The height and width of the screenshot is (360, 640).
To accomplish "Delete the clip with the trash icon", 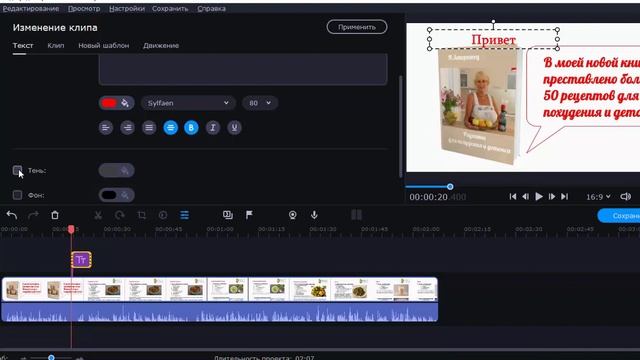I will [x=55, y=215].
